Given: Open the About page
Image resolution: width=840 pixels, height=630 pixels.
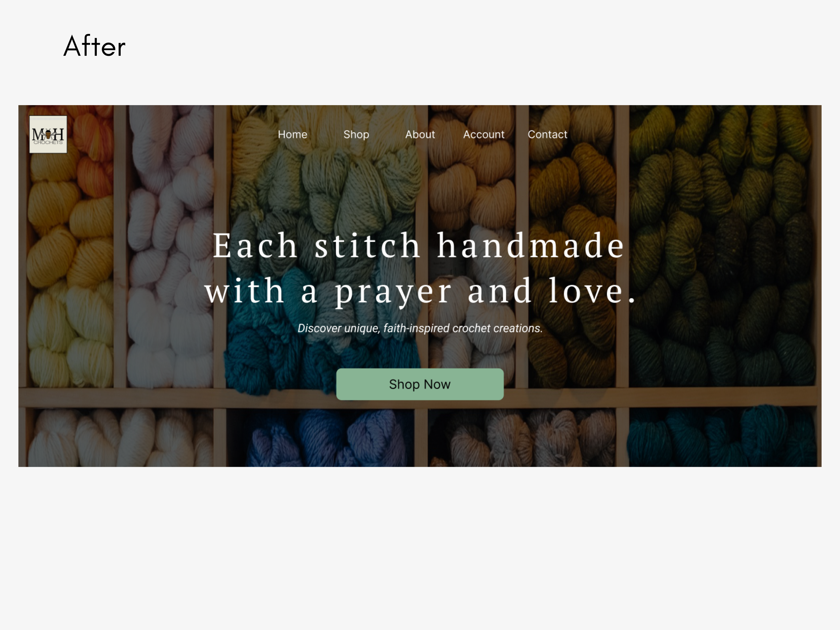Looking at the screenshot, I should pos(420,134).
